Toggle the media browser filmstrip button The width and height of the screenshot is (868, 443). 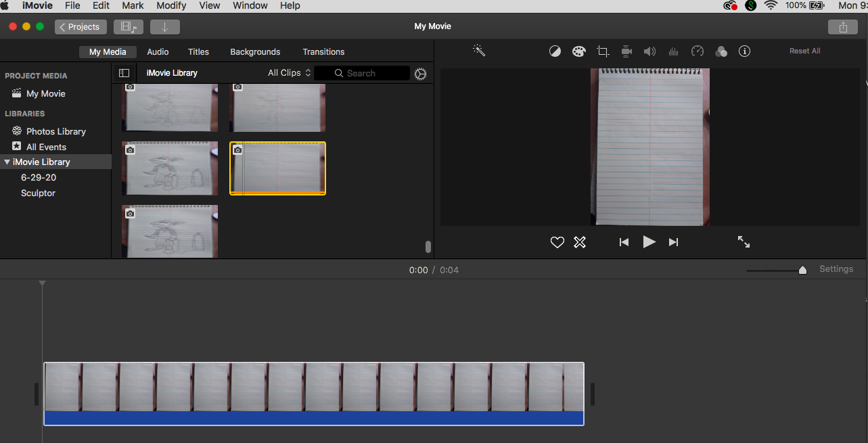[129, 27]
